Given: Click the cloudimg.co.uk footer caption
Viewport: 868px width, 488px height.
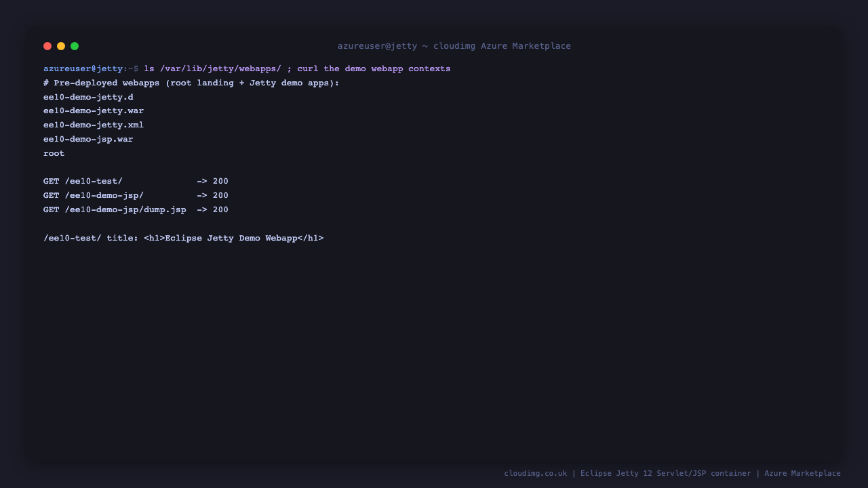Looking at the screenshot, I should pyautogui.click(x=672, y=474).
